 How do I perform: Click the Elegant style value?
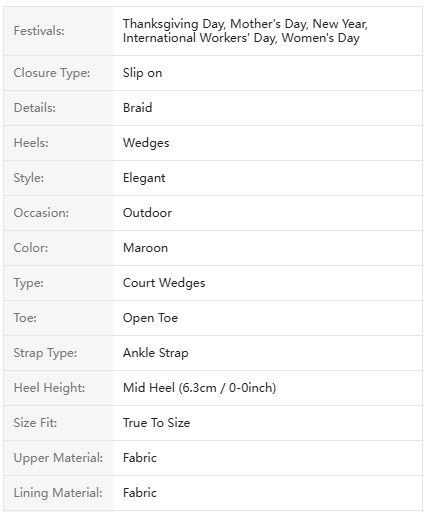[x=144, y=178]
